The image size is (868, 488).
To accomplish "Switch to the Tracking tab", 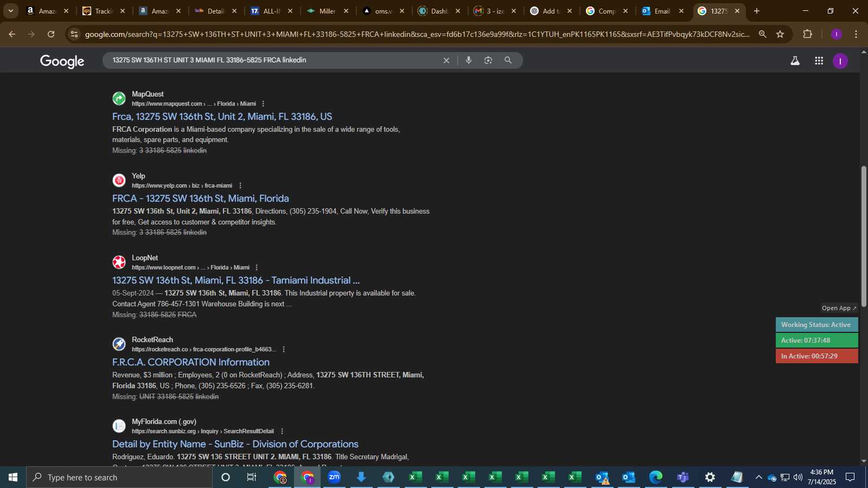I will (x=103, y=11).
